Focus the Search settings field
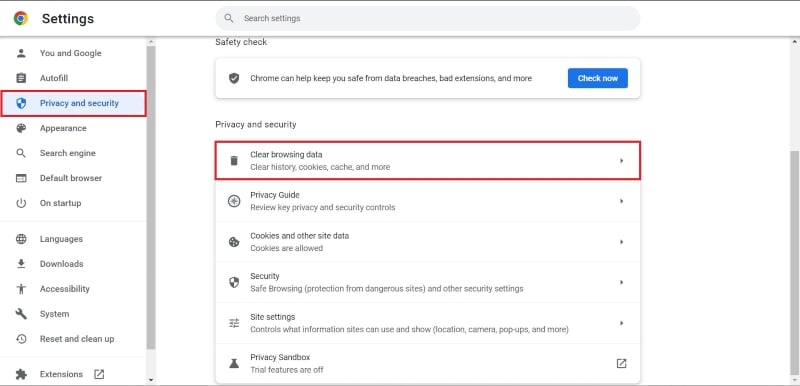Image resolution: width=800 pixels, height=386 pixels. [x=428, y=18]
